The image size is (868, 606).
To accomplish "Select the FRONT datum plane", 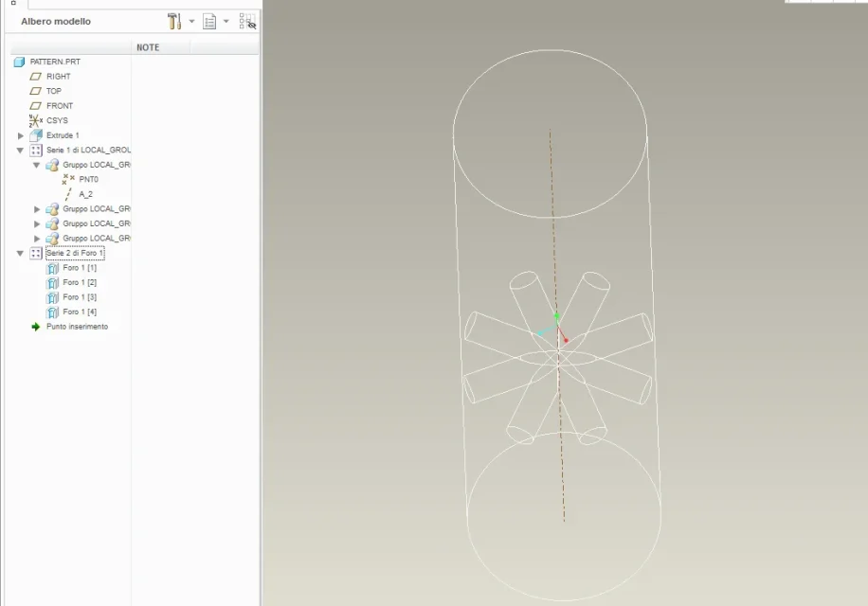I will click(x=59, y=106).
